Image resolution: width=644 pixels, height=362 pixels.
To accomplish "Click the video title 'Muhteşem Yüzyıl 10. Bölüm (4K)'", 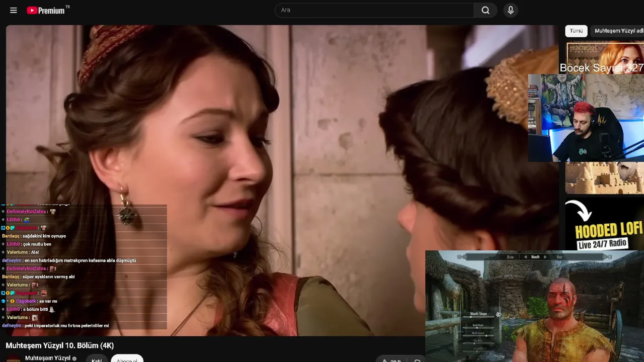I will tap(60, 345).
